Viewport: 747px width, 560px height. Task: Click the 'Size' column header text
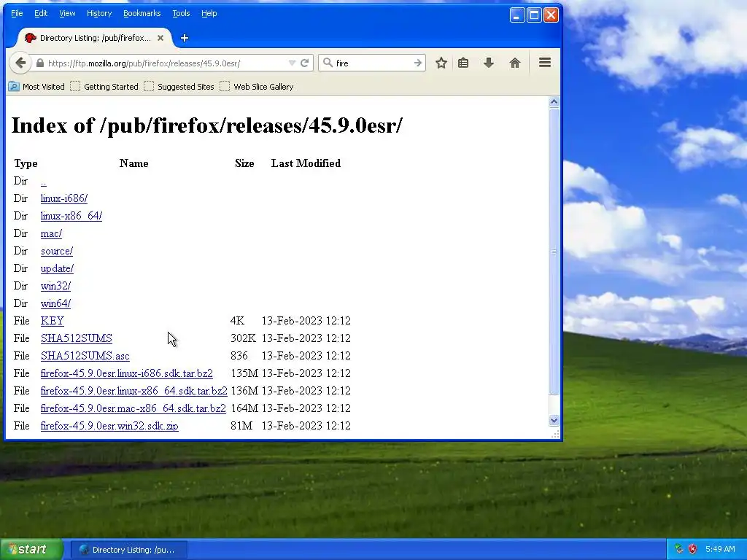point(244,163)
